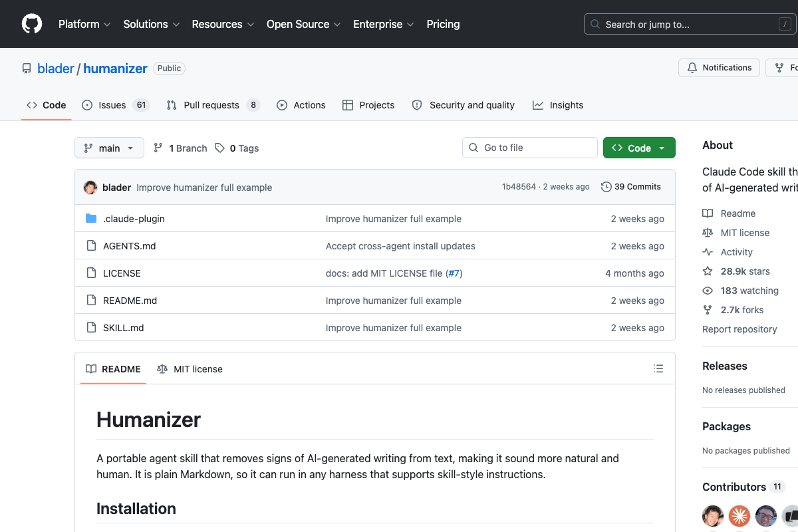Open the humanizer repository link
The height and width of the screenshot is (532, 798).
coord(116,68)
